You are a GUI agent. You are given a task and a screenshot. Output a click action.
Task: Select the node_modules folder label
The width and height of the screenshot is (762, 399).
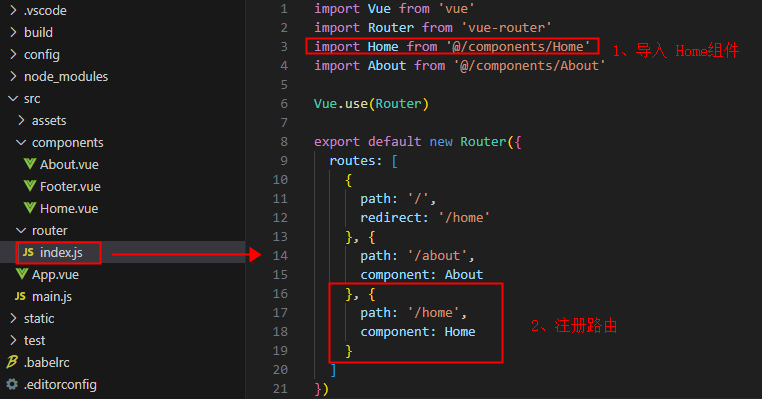66,76
